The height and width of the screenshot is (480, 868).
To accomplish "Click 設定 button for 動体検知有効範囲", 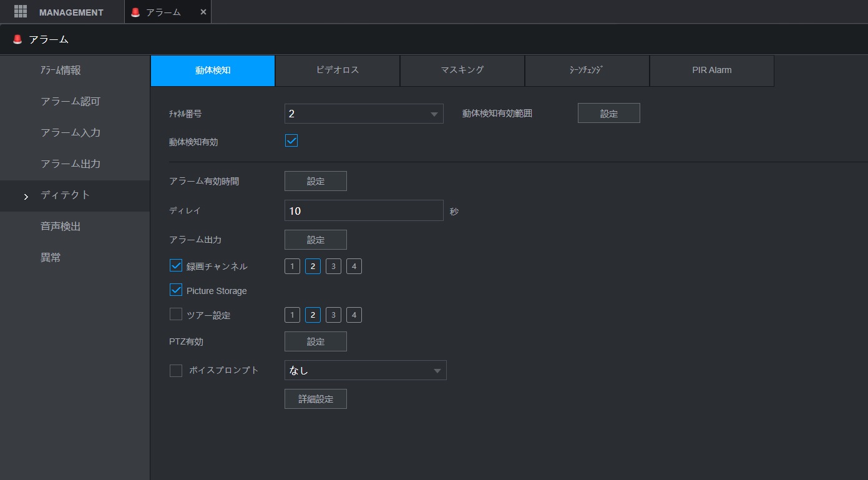I will coord(609,113).
